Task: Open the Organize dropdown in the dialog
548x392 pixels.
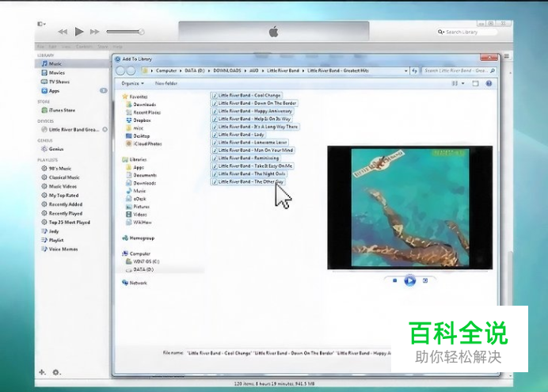Action: pos(132,83)
